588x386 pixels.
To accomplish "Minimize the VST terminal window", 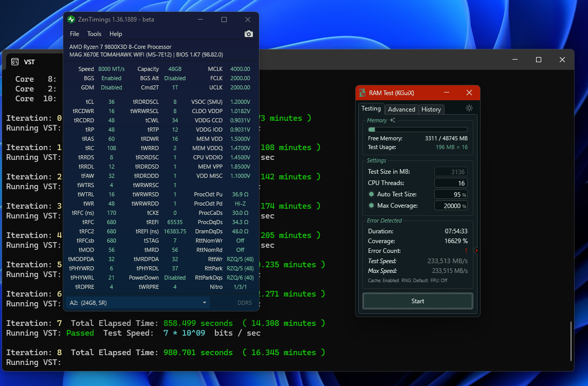I will point(515,60).
